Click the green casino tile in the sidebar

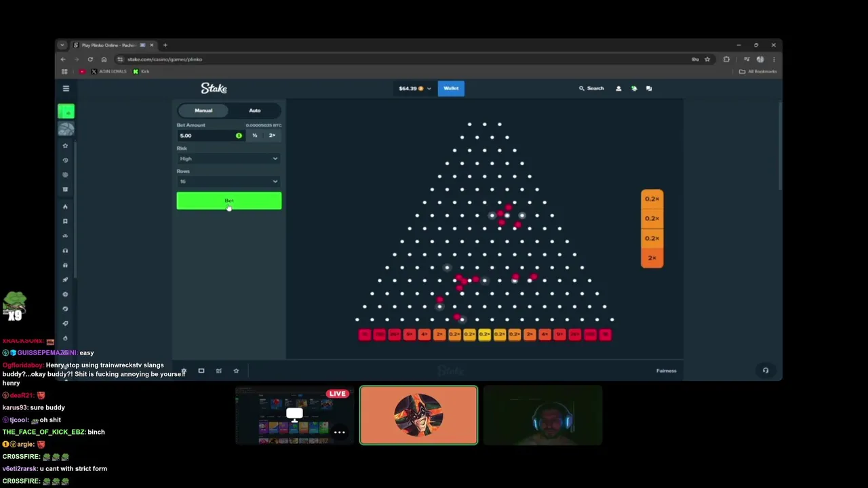point(66,111)
